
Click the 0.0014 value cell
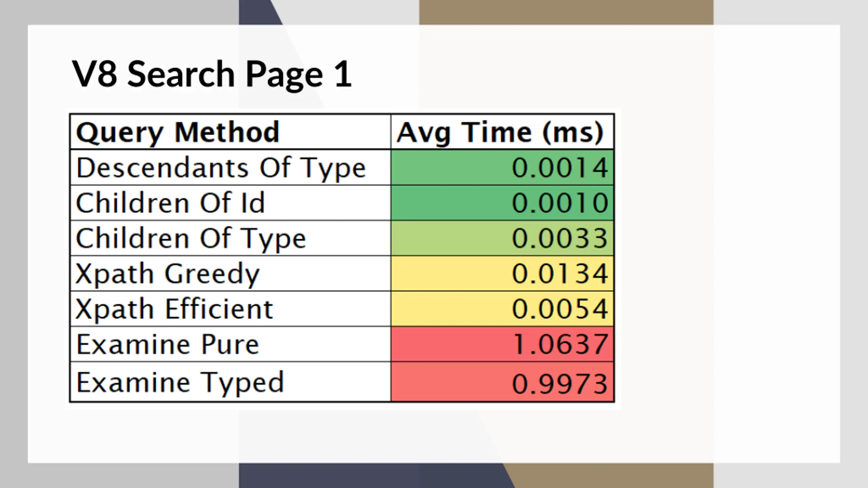(502, 167)
